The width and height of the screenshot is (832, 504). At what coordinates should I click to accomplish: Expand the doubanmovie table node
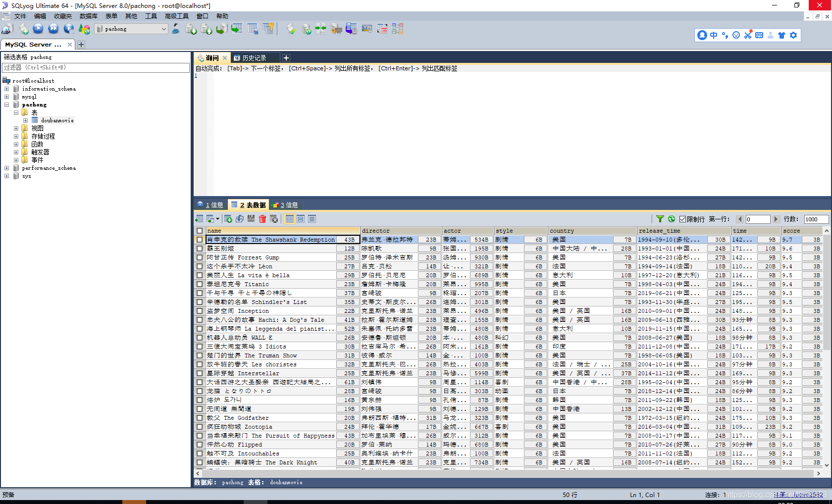25,121
